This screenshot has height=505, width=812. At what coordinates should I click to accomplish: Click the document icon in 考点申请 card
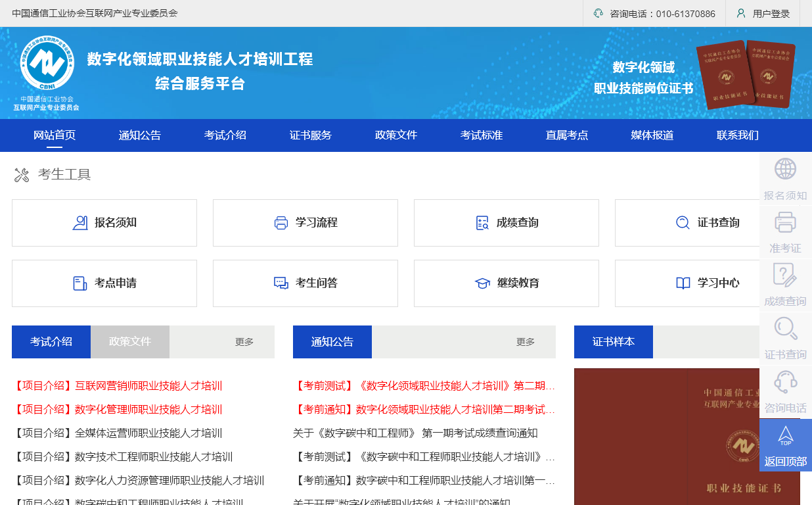(x=80, y=283)
